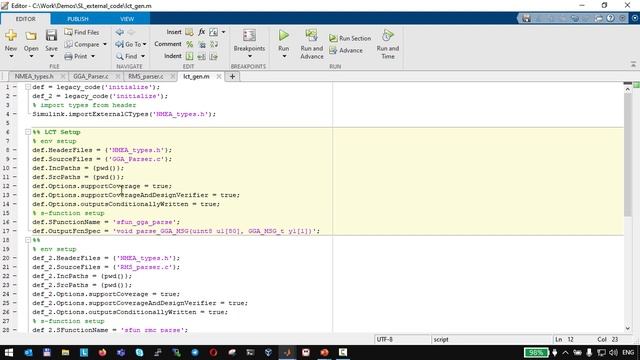Navigate back with the left arrow icon

click(x=120, y=32)
